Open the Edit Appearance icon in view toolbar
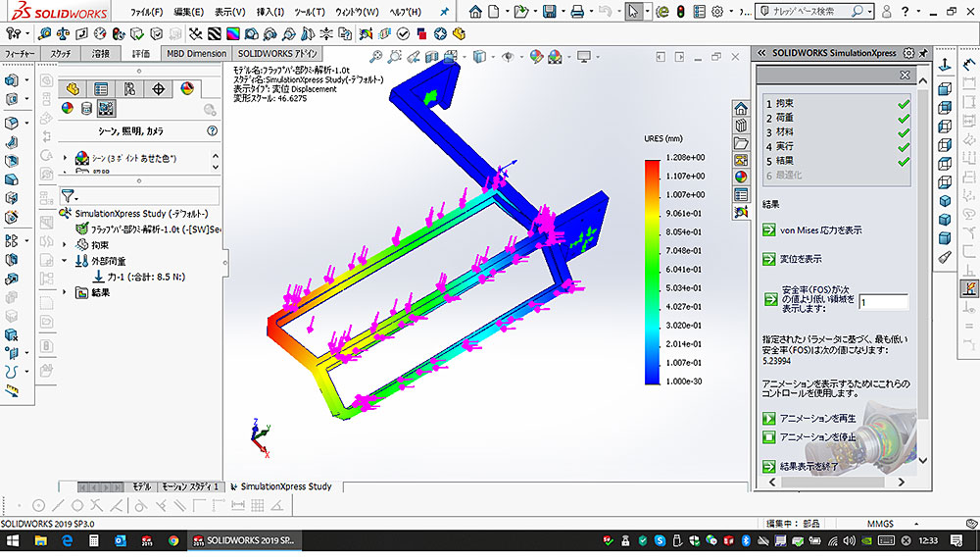Image resolution: width=980 pixels, height=560 pixels. coord(536,57)
